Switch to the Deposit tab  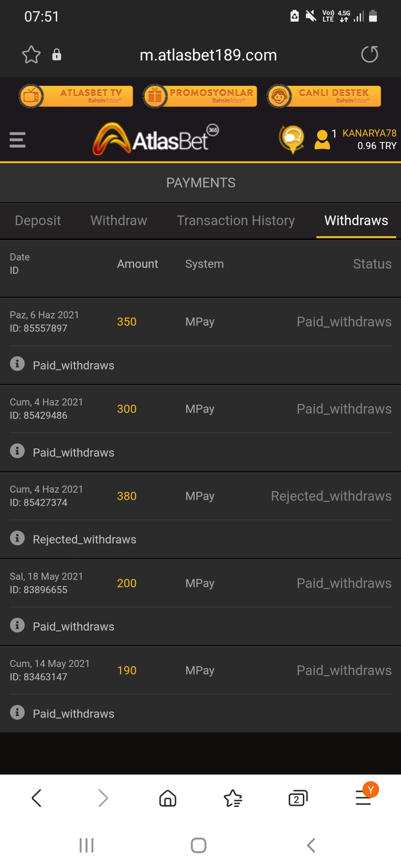point(38,220)
